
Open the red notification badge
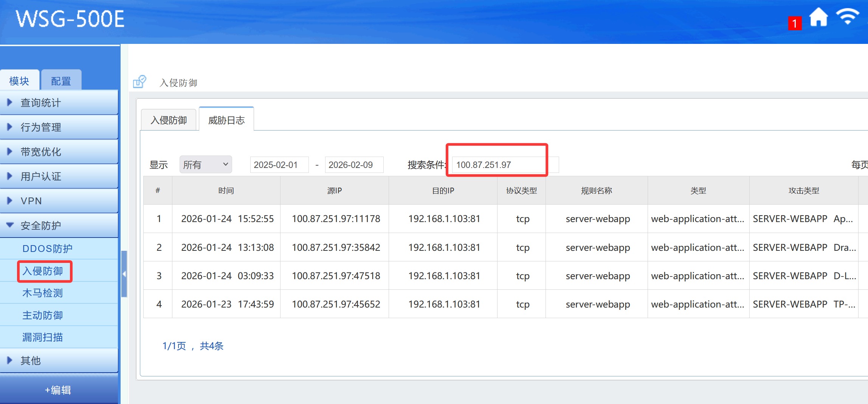click(x=794, y=23)
